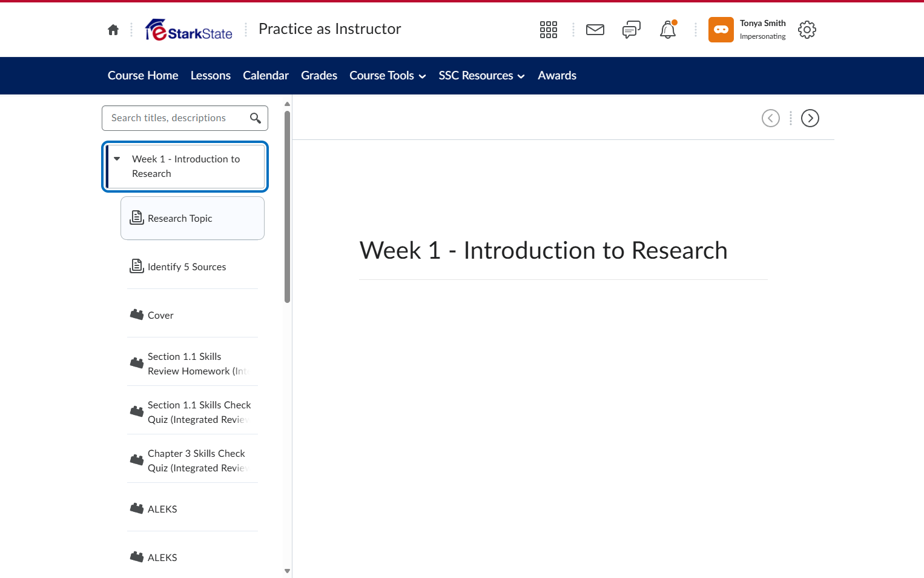Click the Section 1.1 Skills Review Homework icon
The height and width of the screenshot is (578, 924).
click(x=137, y=363)
